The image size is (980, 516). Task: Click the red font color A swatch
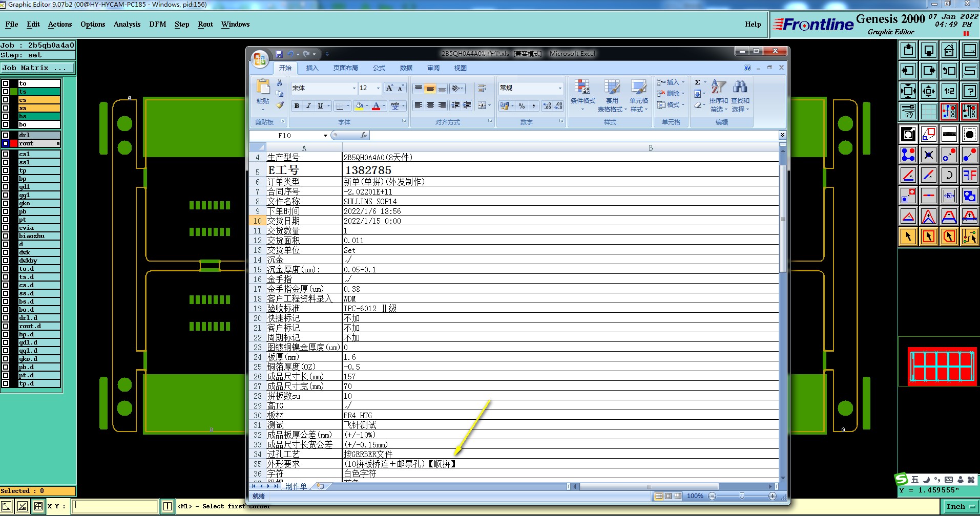(x=376, y=106)
